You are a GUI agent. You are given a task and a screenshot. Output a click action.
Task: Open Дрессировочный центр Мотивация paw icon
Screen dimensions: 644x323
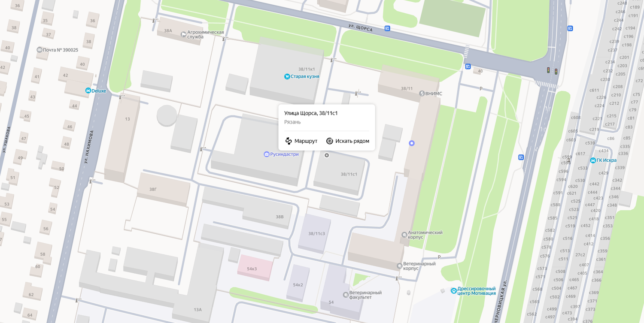point(454,290)
